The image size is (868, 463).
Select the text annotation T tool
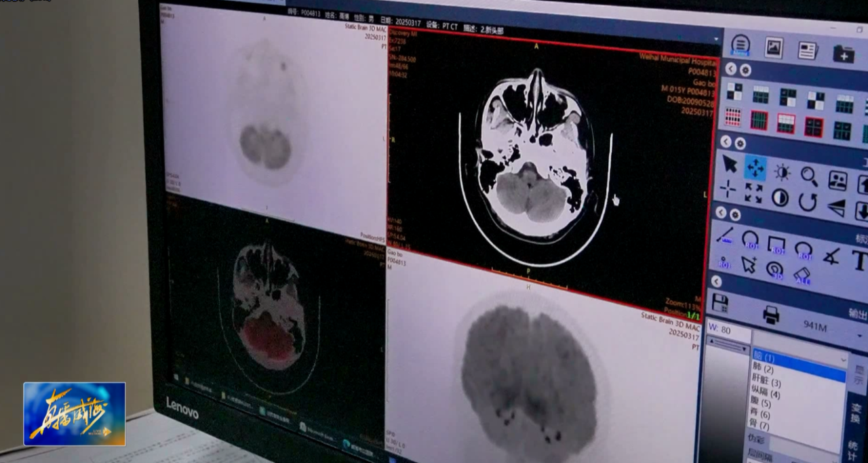pyautogui.click(x=860, y=260)
